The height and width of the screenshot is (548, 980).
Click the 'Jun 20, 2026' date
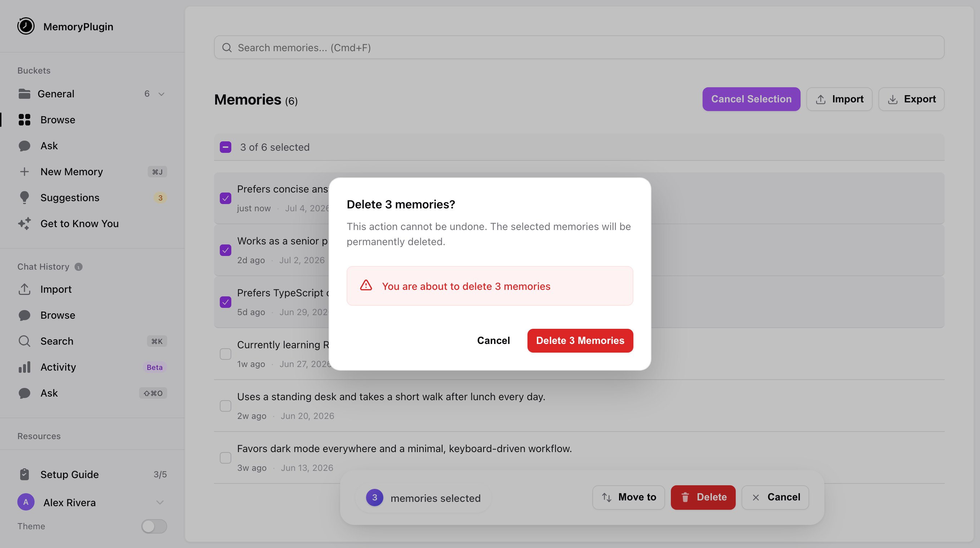coord(307,416)
